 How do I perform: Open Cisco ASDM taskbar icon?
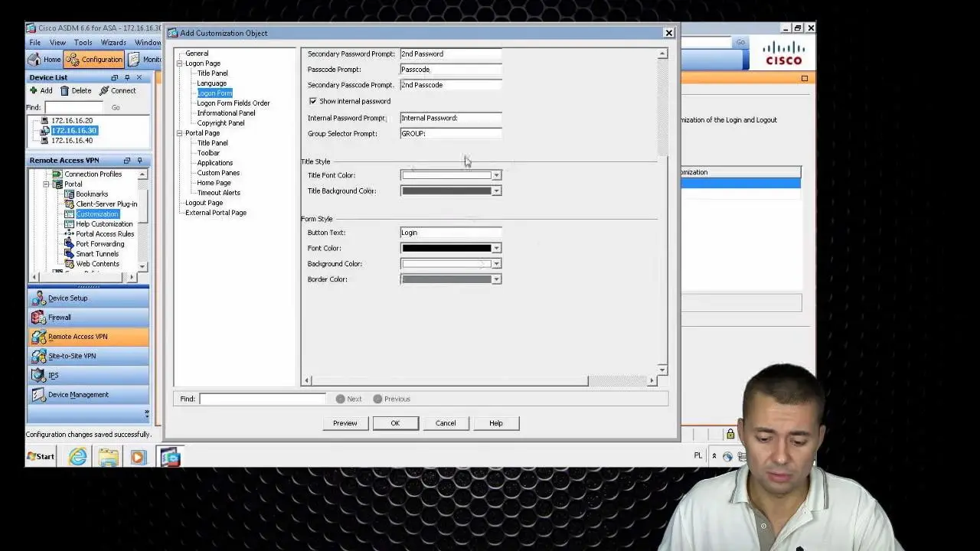tap(170, 457)
